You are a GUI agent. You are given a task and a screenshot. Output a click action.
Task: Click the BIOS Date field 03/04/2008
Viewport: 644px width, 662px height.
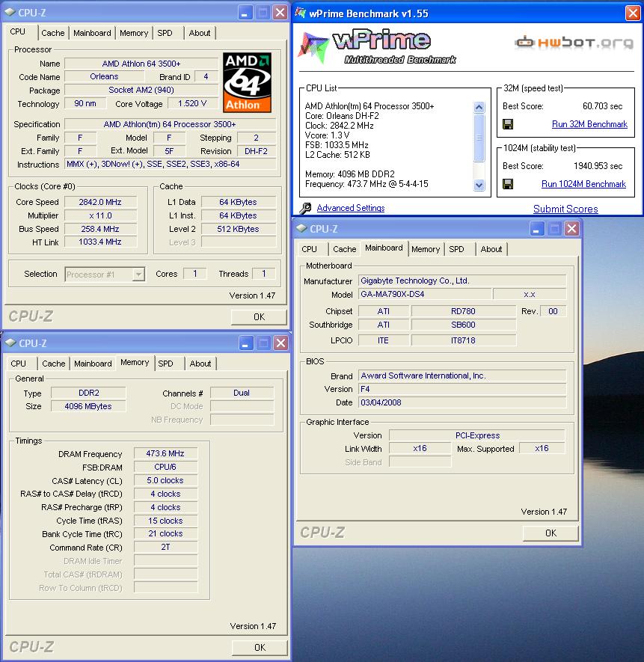pos(462,402)
